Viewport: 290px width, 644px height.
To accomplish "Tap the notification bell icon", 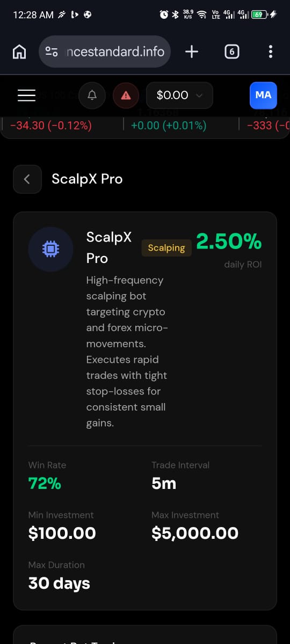I will click(92, 96).
